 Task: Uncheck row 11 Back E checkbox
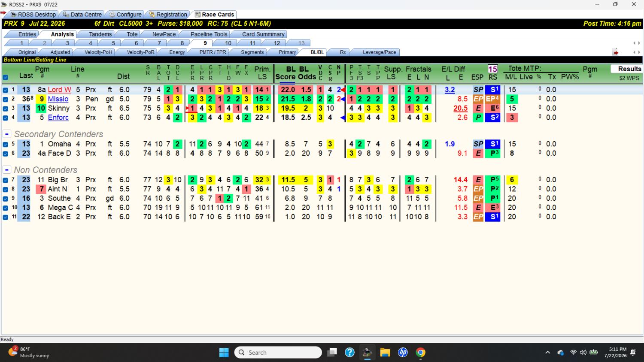[x=5, y=217]
